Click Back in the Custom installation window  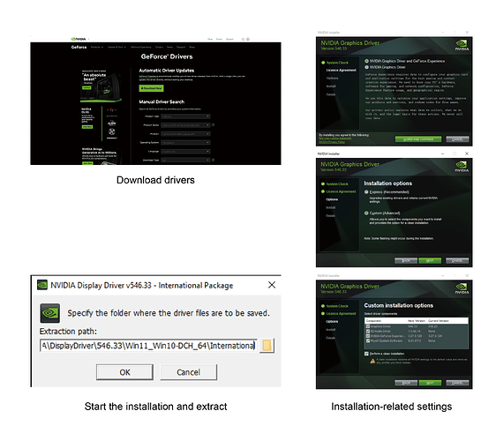coord(406,383)
